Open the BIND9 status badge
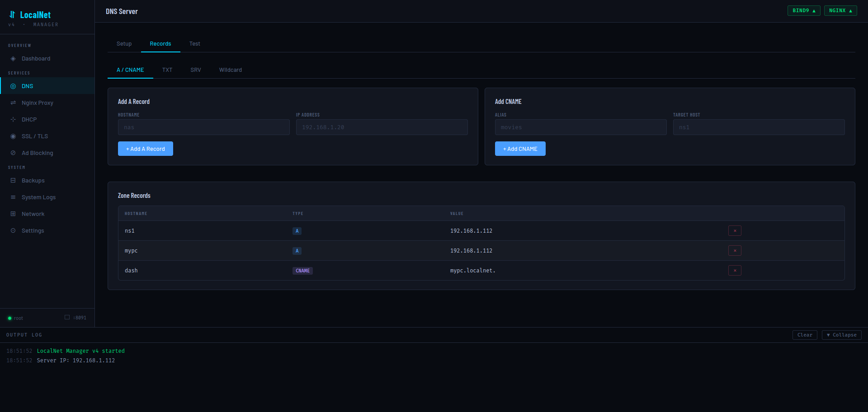 (804, 11)
